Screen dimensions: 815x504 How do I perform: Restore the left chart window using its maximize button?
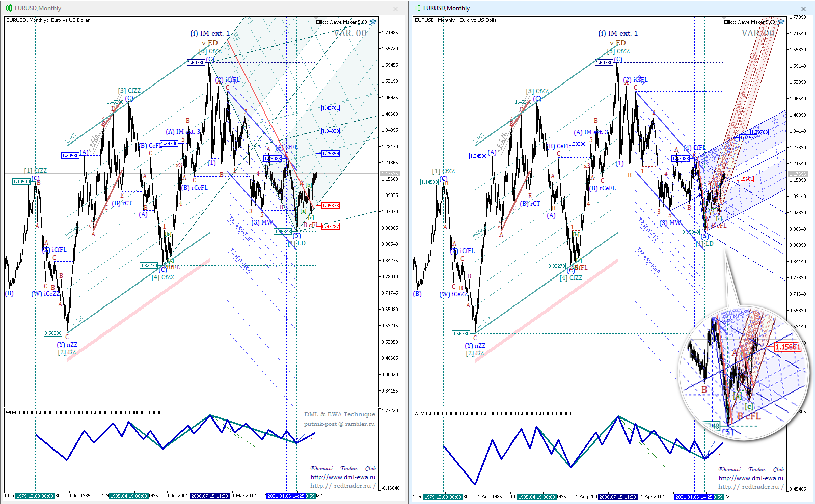pyautogui.click(x=377, y=9)
